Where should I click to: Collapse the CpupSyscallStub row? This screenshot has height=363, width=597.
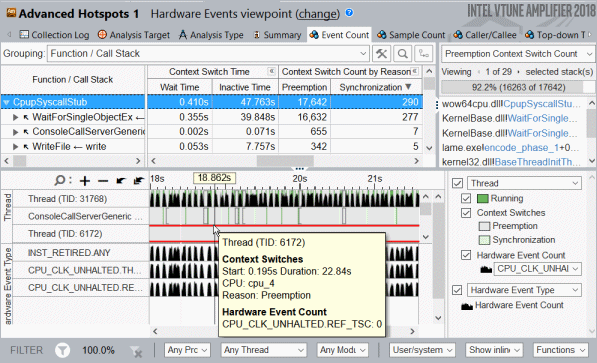click(6, 102)
